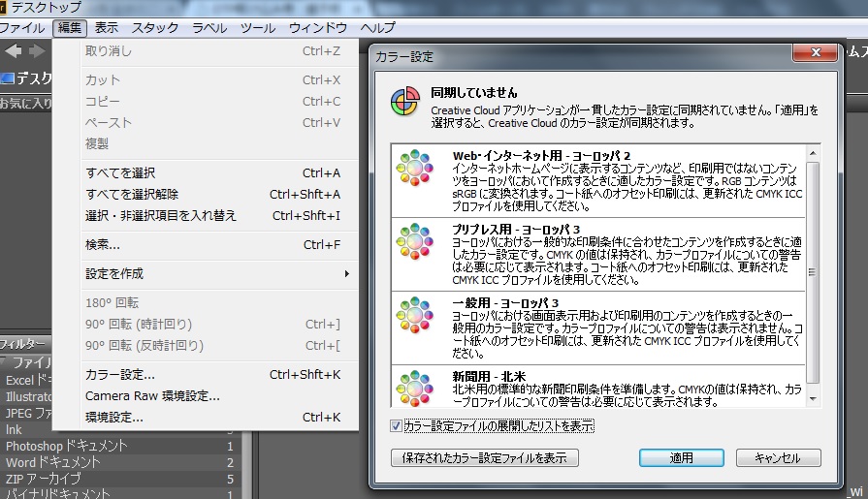The height and width of the screenshot is (499, 868).
Task: Click the 適用 button
Action: (682, 457)
